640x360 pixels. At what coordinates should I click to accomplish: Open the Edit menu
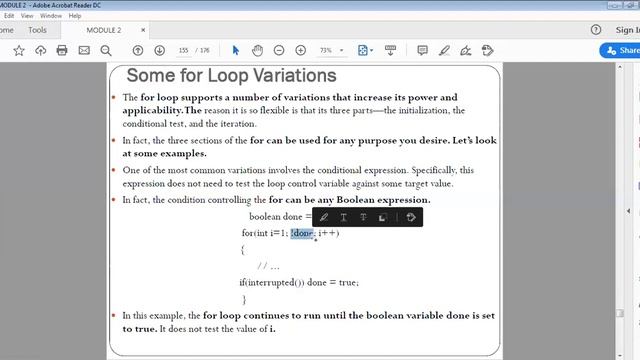click(x=9, y=16)
